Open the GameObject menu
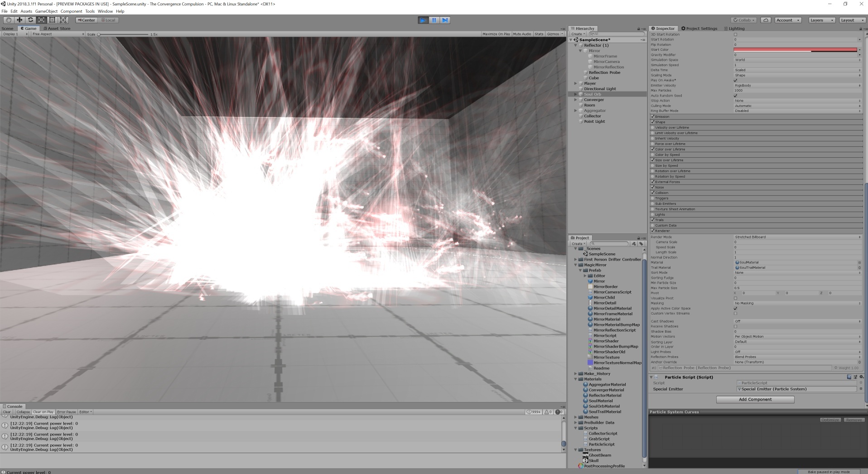This screenshot has height=474, width=868. [x=46, y=11]
